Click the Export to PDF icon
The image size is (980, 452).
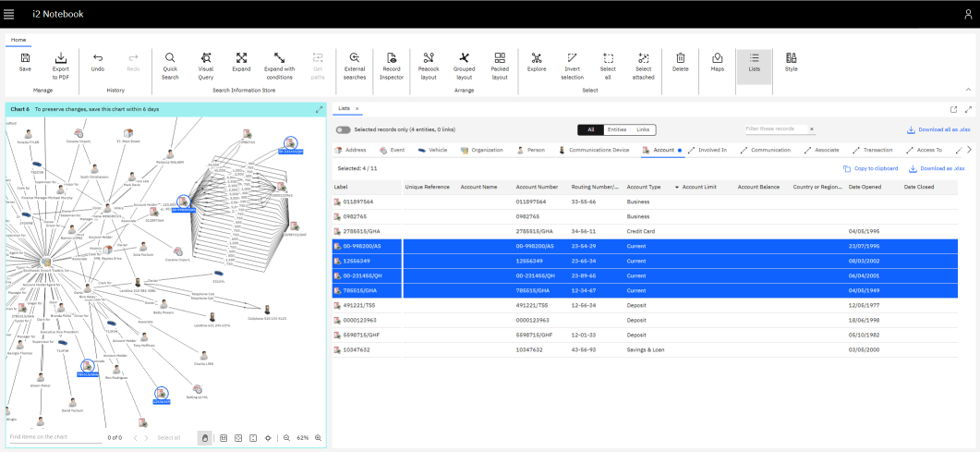click(x=61, y=57)
